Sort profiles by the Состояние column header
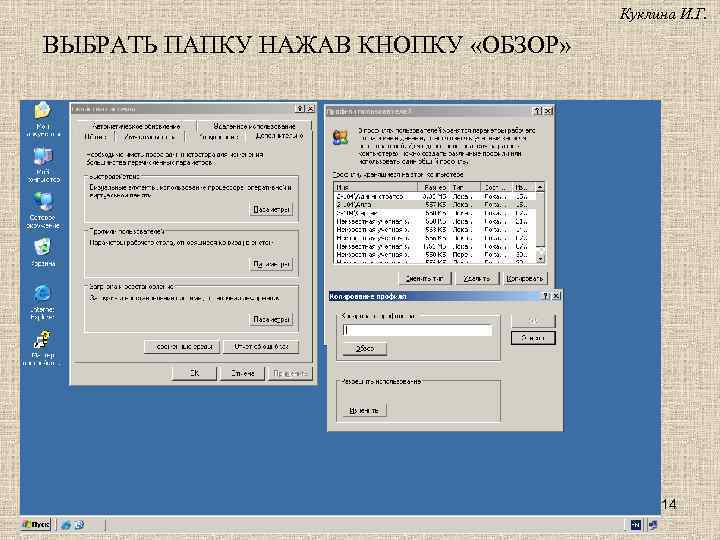 (496, 187)
